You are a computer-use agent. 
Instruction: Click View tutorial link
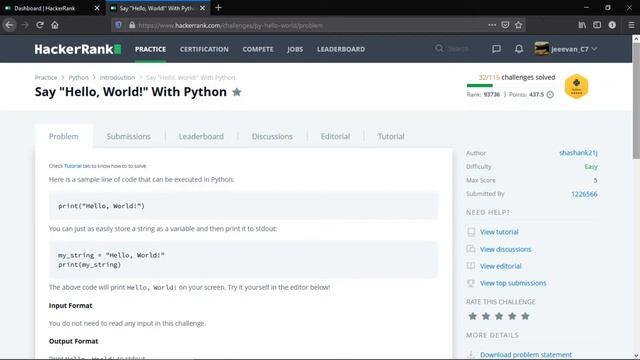pyautogui.click(x=499, y=232)
